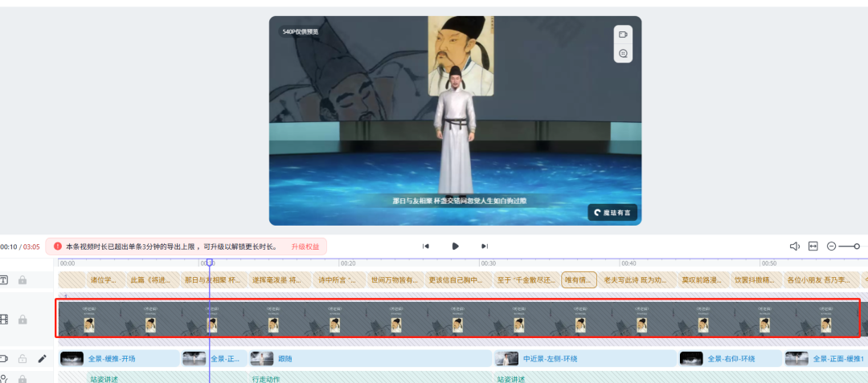
Task: Click timeline ruler at 00:20
Action: [x=348, y=263]
